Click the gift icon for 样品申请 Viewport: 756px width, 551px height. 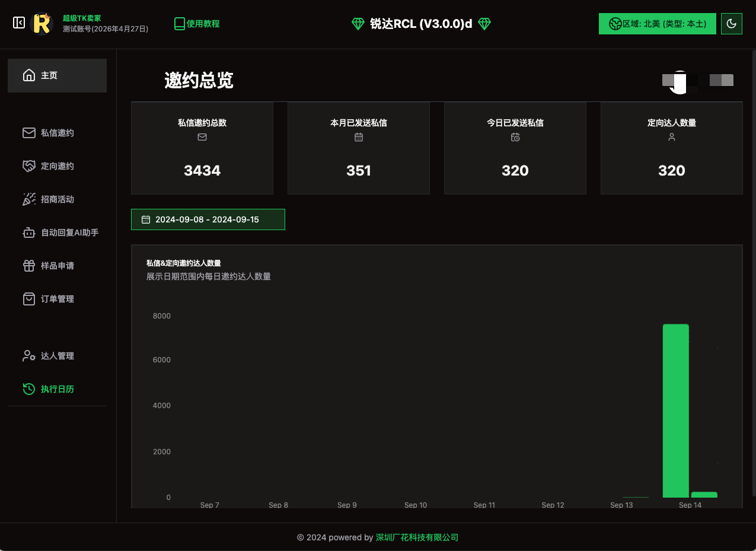(x=29, y=266)
